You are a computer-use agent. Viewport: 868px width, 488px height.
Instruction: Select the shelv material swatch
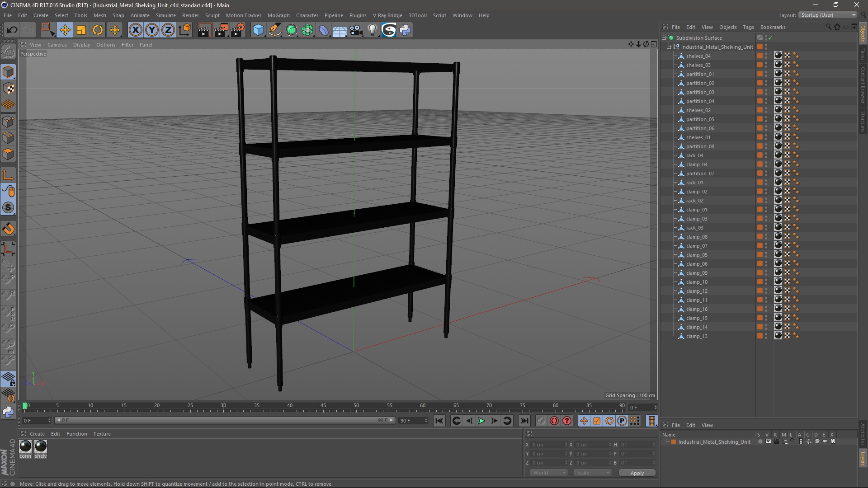tap(41, 449)
